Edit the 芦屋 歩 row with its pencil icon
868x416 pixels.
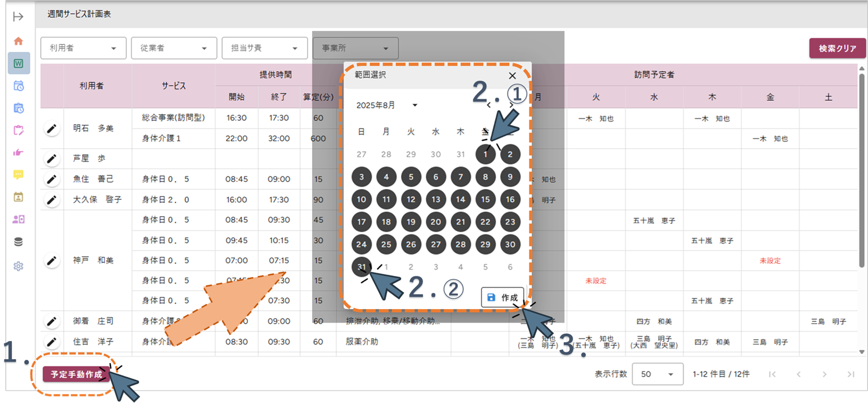click(x=52, y=159)
